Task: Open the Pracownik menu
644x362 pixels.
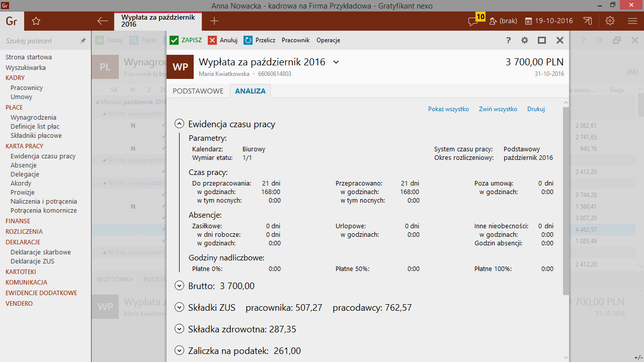Action: [296, 40]
